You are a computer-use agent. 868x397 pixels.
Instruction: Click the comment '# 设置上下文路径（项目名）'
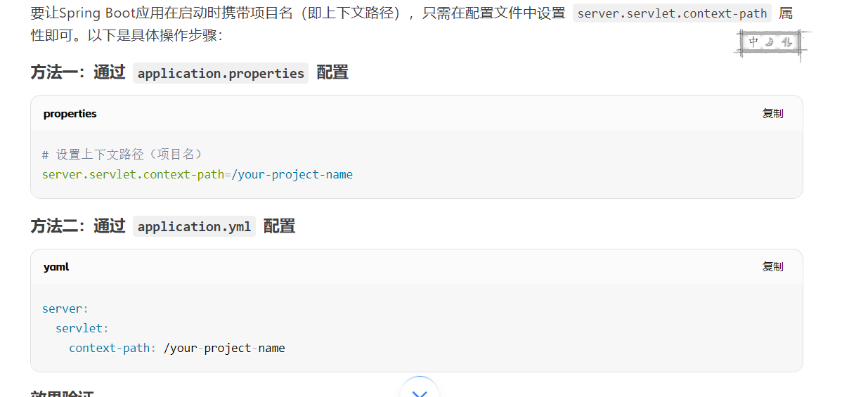[122, 155]
